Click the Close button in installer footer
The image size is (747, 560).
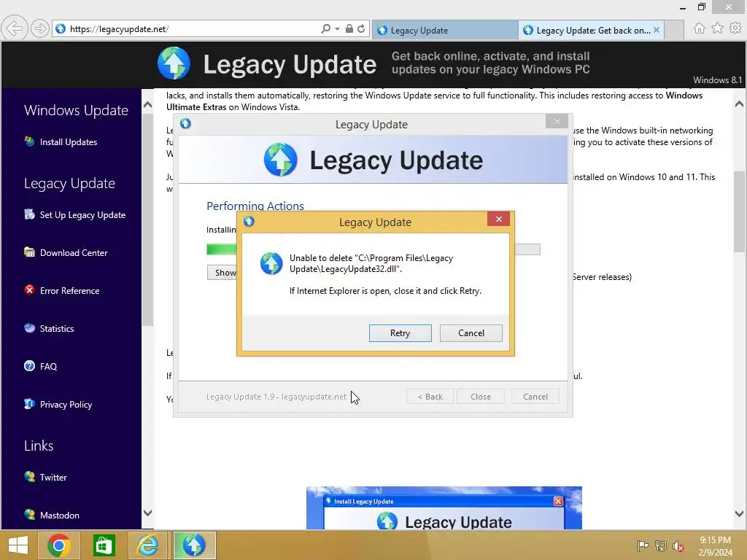(480, 397)
